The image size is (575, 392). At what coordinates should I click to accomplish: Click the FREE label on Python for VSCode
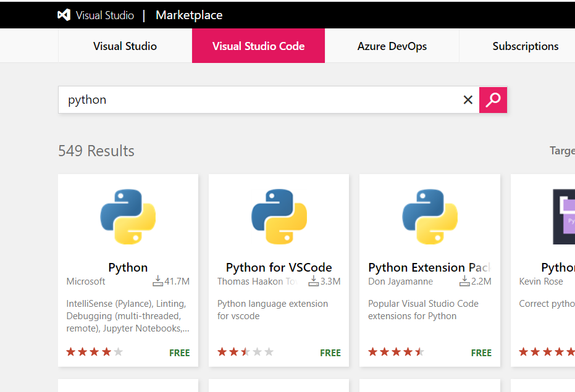click(330, 352)
